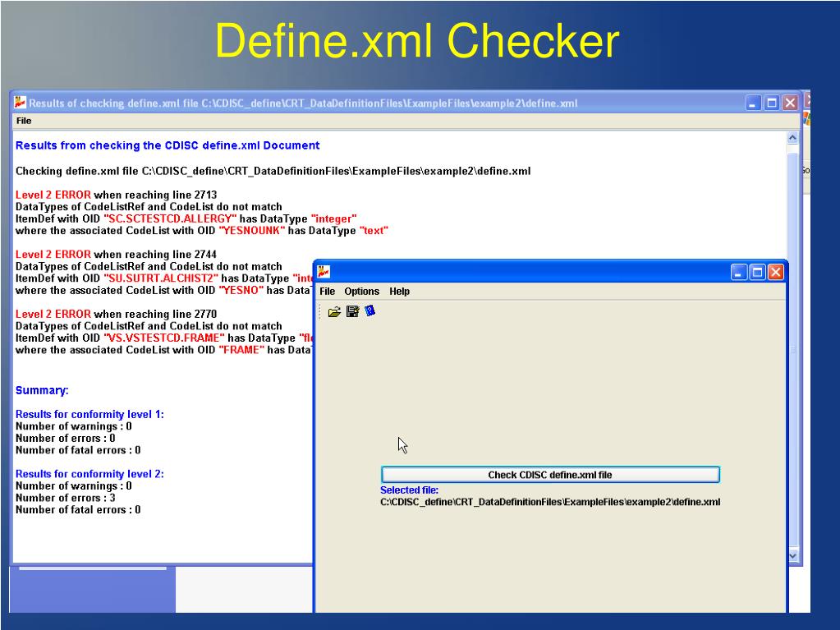Close the Results window
Screen dimensions: 840x630
point(790,103)
